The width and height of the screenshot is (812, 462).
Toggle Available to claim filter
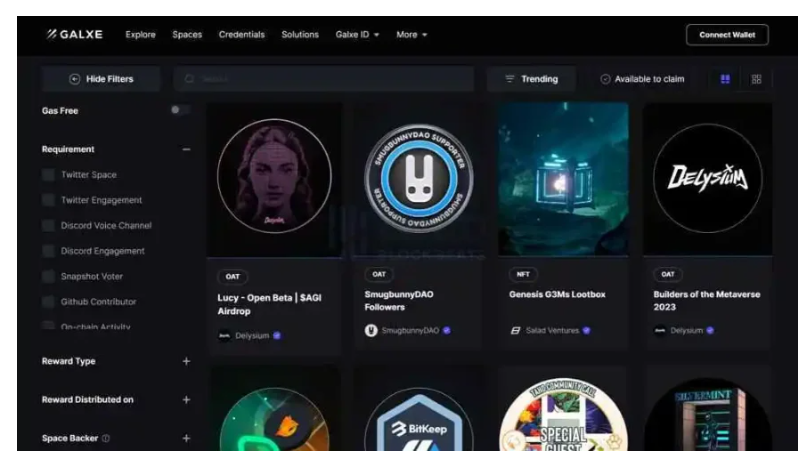642,79
